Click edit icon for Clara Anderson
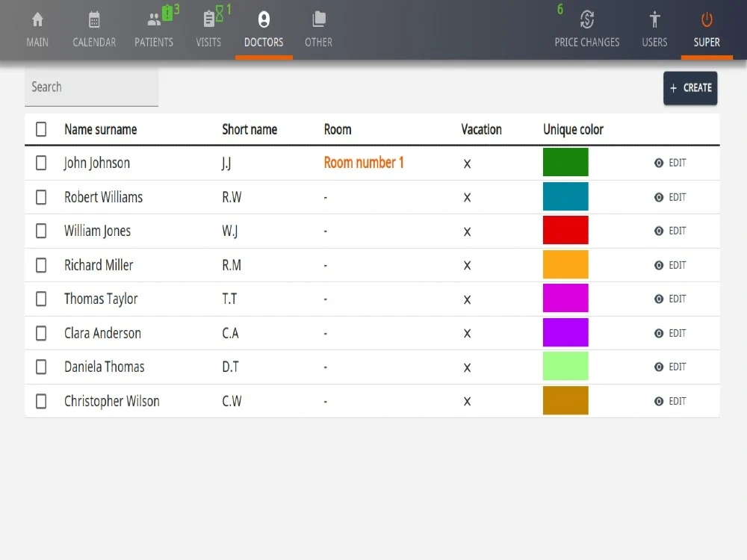Viewport: 747px width, 560px height. pos(658,333)
